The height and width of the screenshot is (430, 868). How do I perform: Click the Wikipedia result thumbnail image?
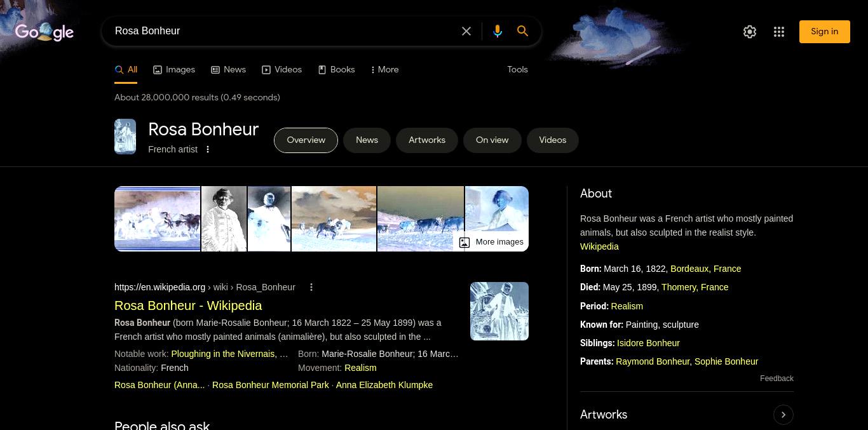click(499, 311)
